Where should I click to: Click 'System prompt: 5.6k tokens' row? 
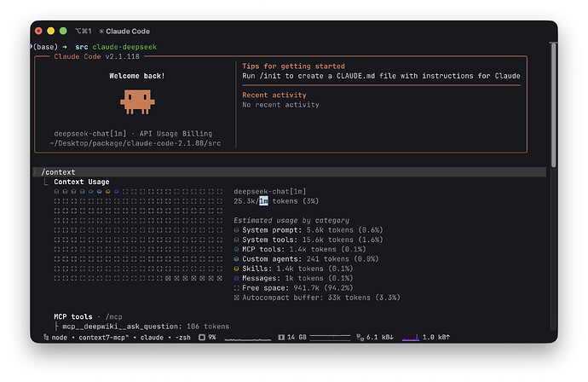coord(308,230)
